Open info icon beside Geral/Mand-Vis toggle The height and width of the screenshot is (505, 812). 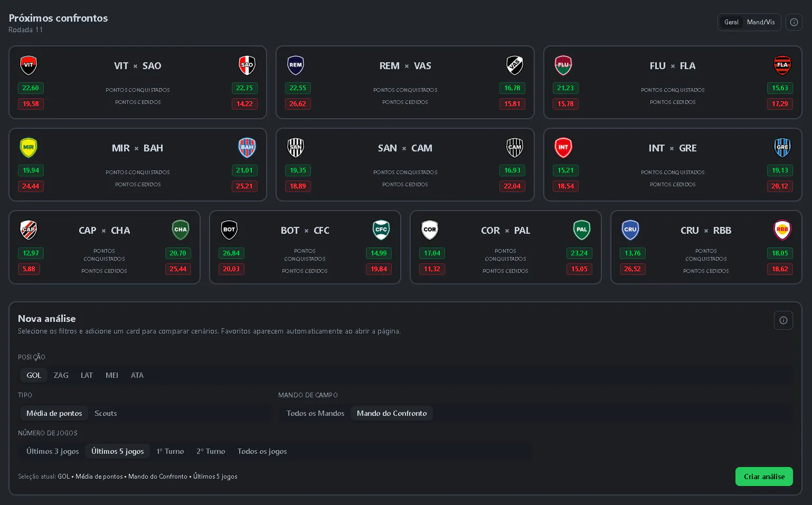[794, 22]
